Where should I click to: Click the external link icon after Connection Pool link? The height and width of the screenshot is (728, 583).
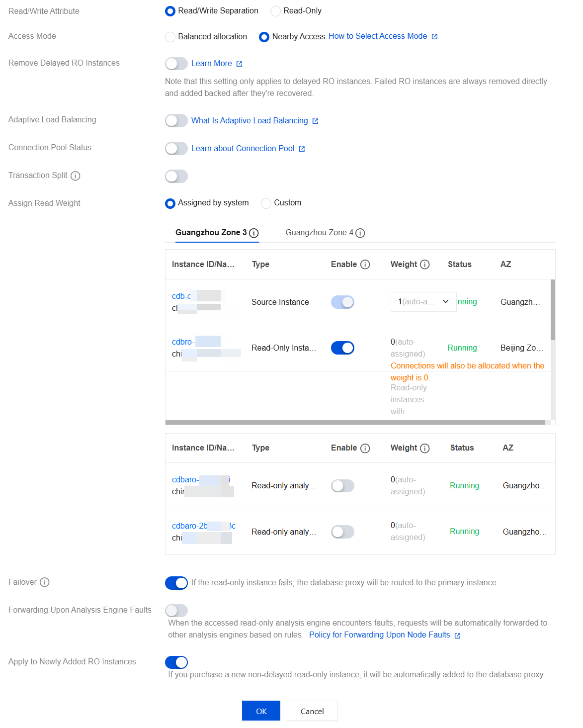302,149
